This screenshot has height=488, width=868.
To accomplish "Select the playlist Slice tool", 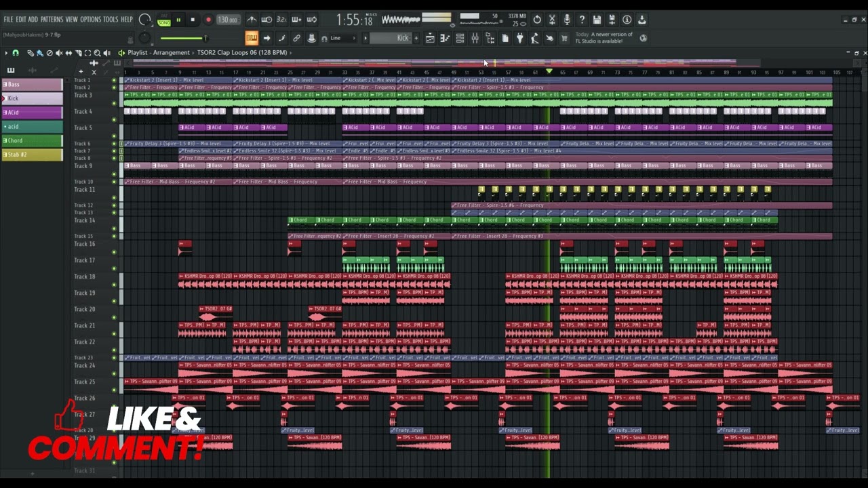I will click(78, 53).
